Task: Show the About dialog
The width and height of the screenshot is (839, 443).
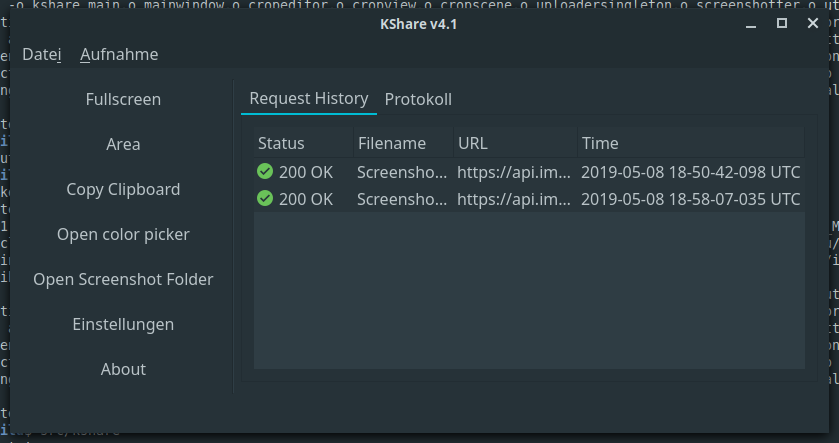Action: coord(123,370)
